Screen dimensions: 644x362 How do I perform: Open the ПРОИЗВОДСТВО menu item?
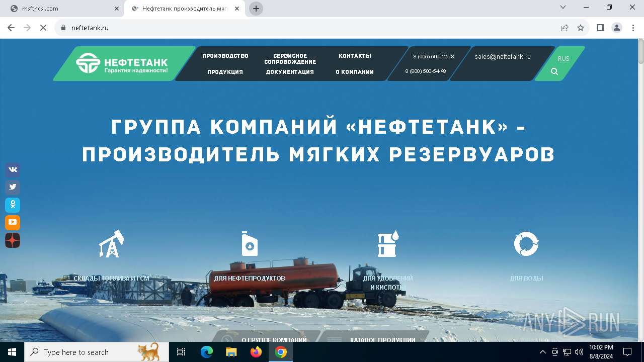225,56
